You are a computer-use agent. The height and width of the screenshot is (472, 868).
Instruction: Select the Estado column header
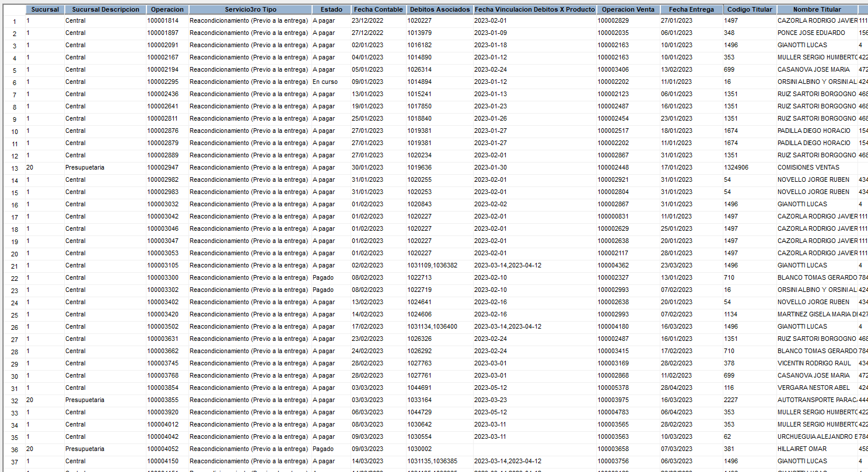pyautogui.click(x=331, y=10)
